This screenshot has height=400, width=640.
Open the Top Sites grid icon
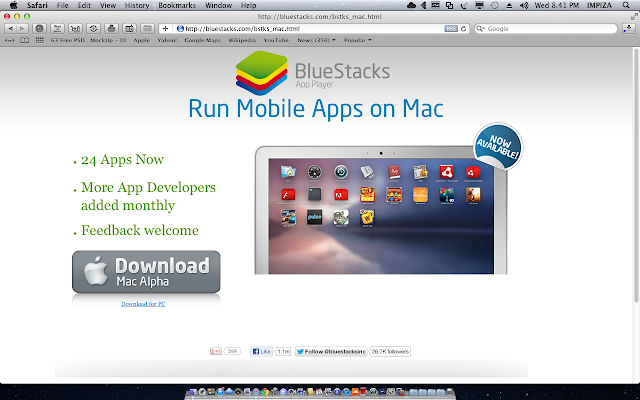click(x=40, y=40)
